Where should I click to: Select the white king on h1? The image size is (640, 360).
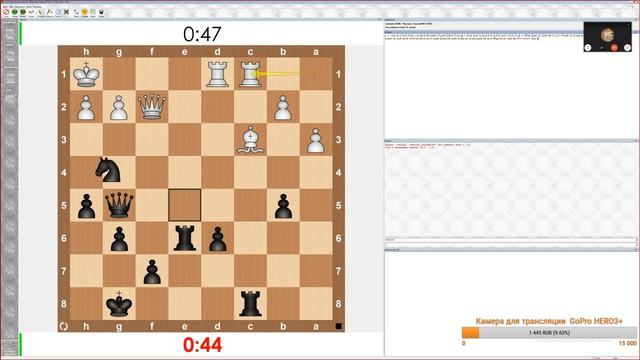(x=86, y=74)
